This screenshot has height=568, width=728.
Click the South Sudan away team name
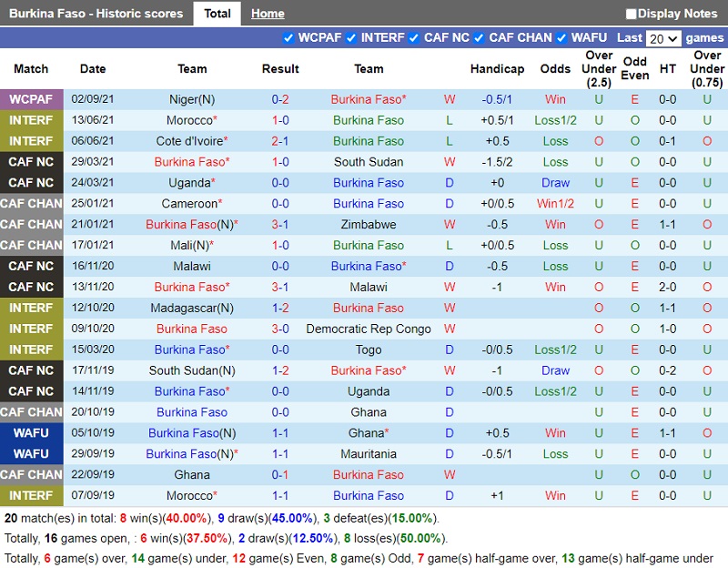point(369,162)
